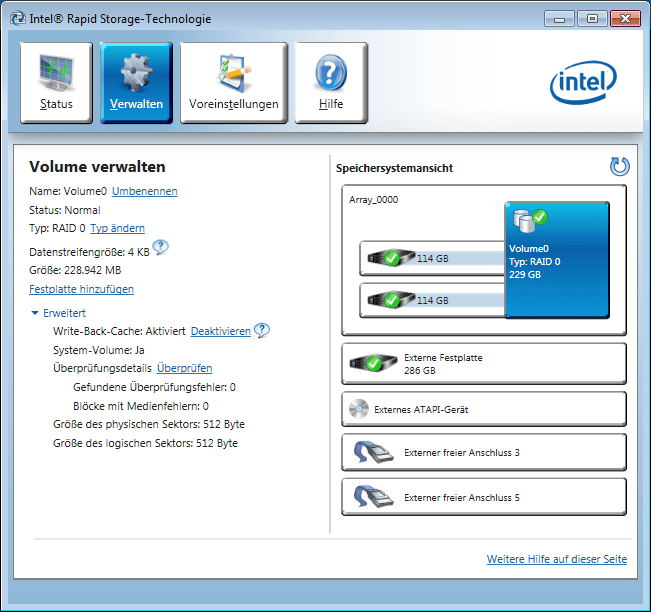Click the Volume verwalten heading
Image resolution: width=651 pixels, height=612 pixels.
pos(97,166)
